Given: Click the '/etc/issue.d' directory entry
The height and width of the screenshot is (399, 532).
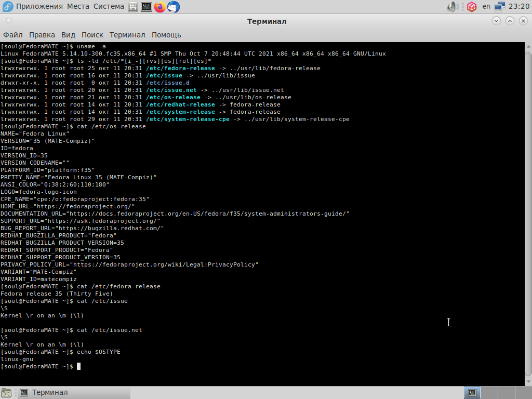Looking at the screenshot, I should 168,83.
